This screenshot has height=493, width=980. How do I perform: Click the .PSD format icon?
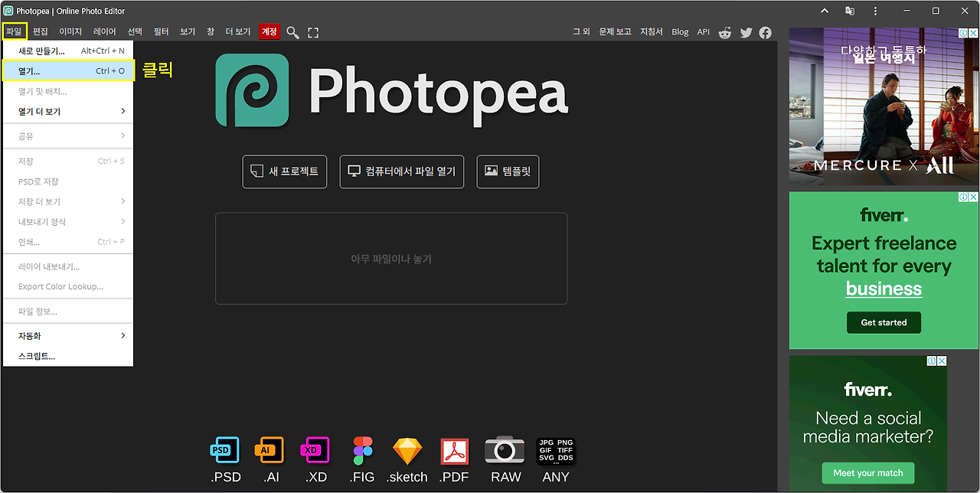point(225,450)
